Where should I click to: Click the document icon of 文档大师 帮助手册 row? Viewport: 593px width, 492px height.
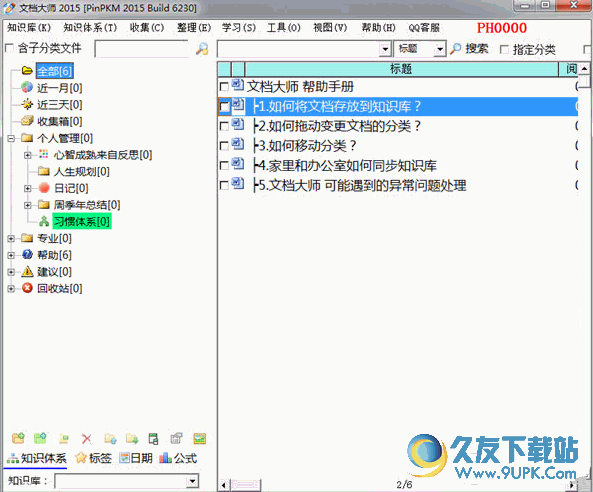(238, 85)
